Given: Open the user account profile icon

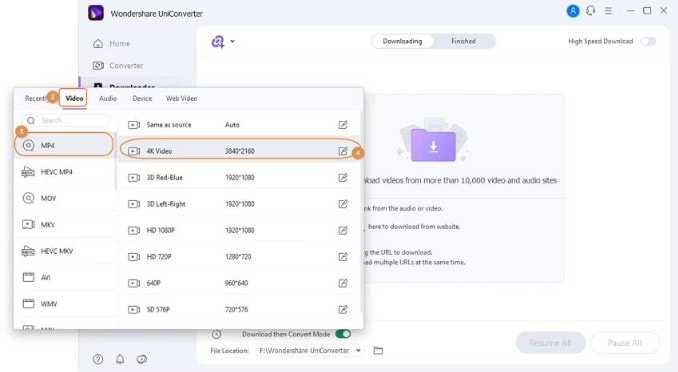Looking at the screenshot, I should (573, 11).
